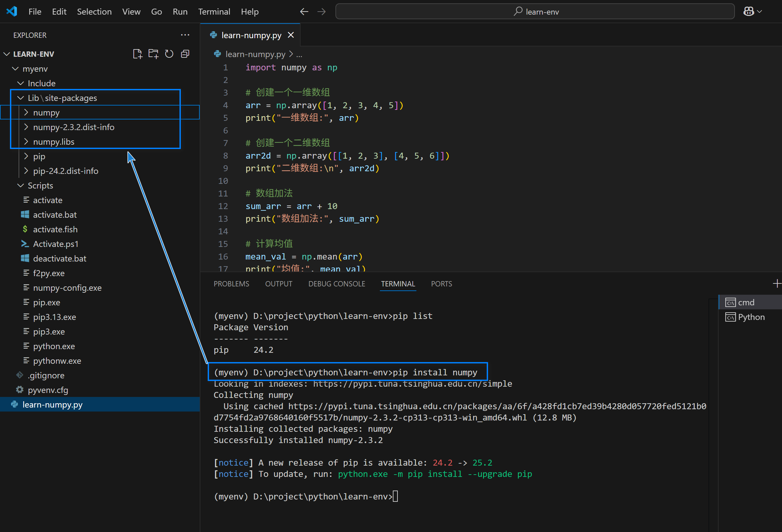Viewport: 782px width, 532px height.
Task: Collapse all folders in Explorer
Action: (185, 54)
